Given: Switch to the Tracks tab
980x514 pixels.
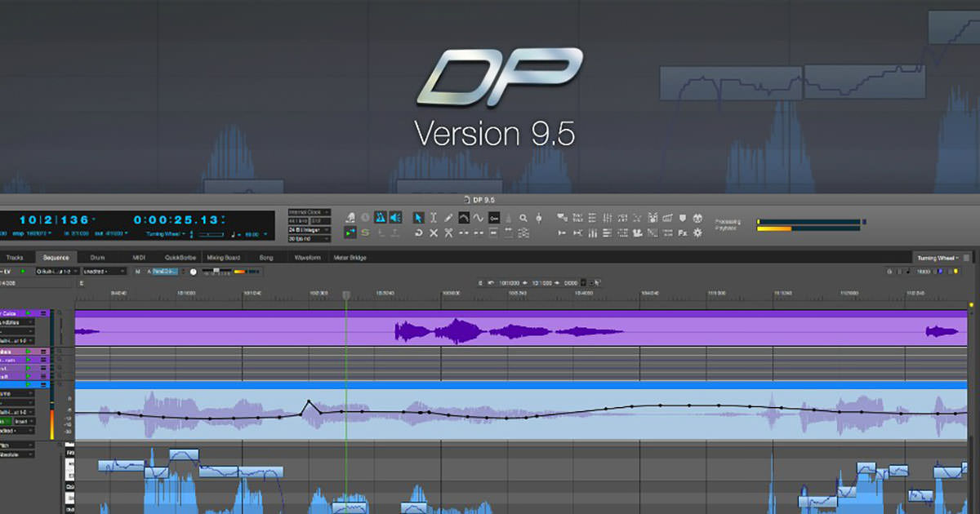Looking at the screenshot, I should (x=16, y=258).
